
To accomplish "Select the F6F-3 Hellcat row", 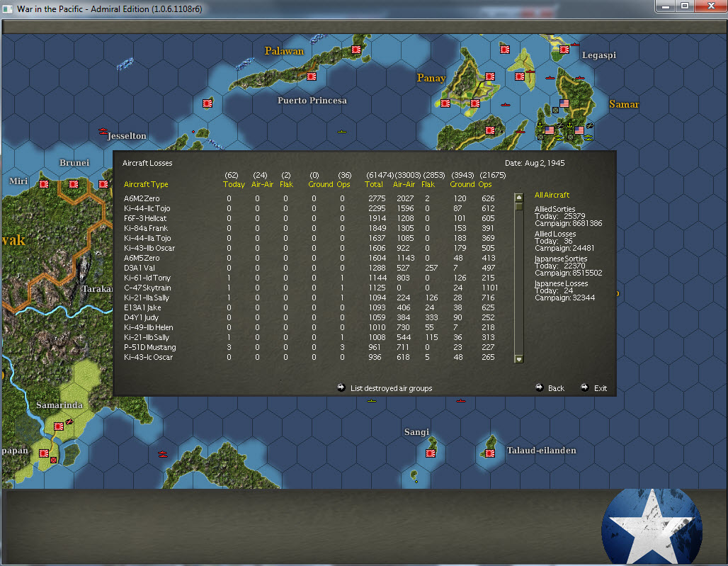I will coord(311,218).
